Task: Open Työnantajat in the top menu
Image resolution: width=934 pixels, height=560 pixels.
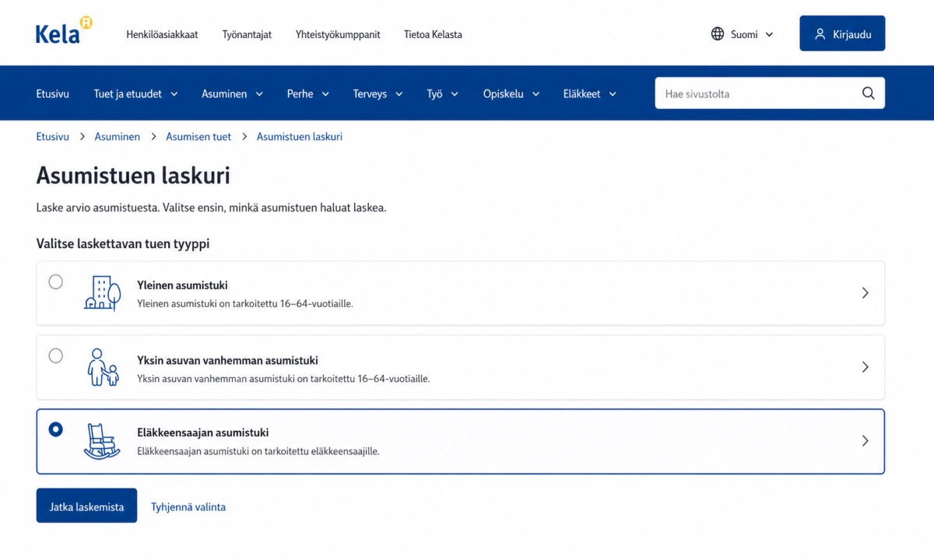Action: click(x=247, y=34)
